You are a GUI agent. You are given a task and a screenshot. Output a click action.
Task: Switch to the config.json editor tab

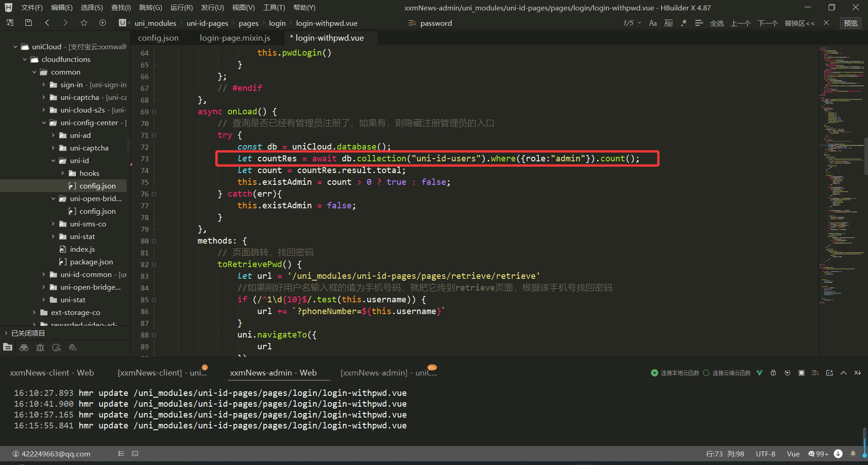coord(158,38)
